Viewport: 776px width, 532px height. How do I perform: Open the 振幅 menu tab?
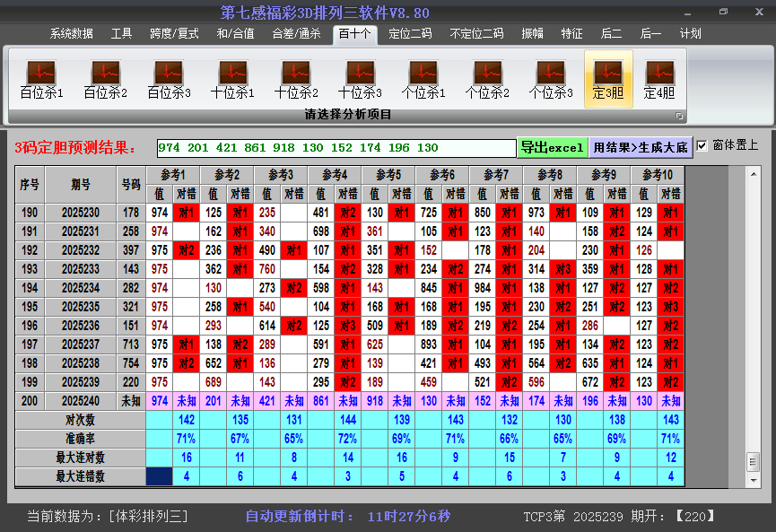[x=533, y=34]
